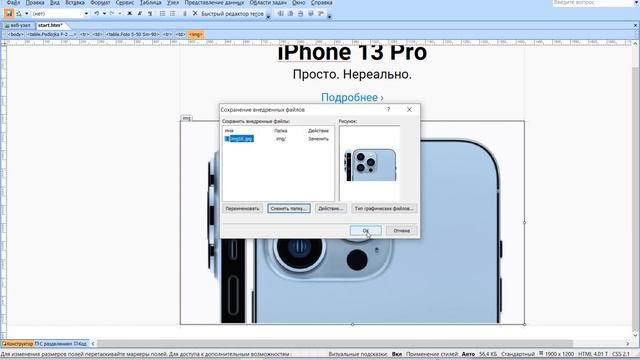Click the Действие button
The height and width of the screenshot is (360, 640).
(x=331, y=209)
